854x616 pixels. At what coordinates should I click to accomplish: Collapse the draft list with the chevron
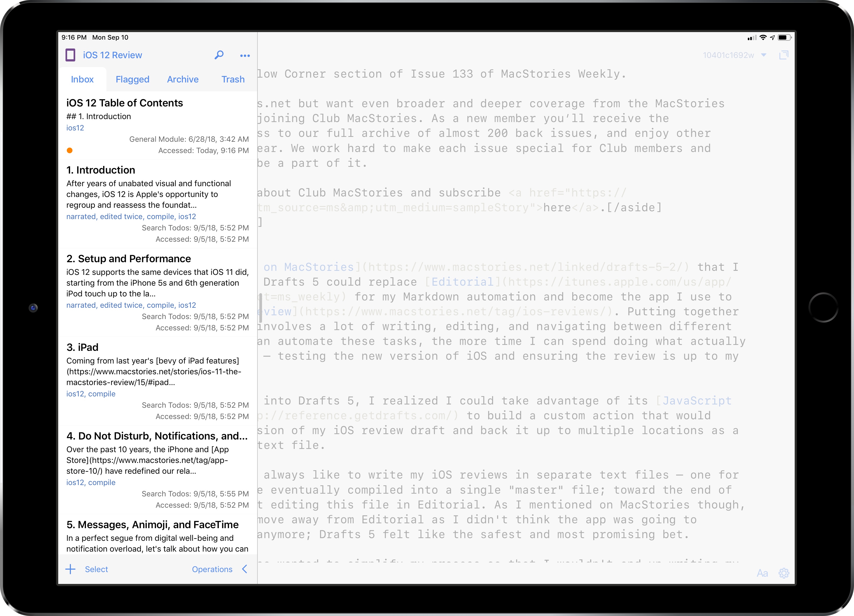(x=245, y=569)
